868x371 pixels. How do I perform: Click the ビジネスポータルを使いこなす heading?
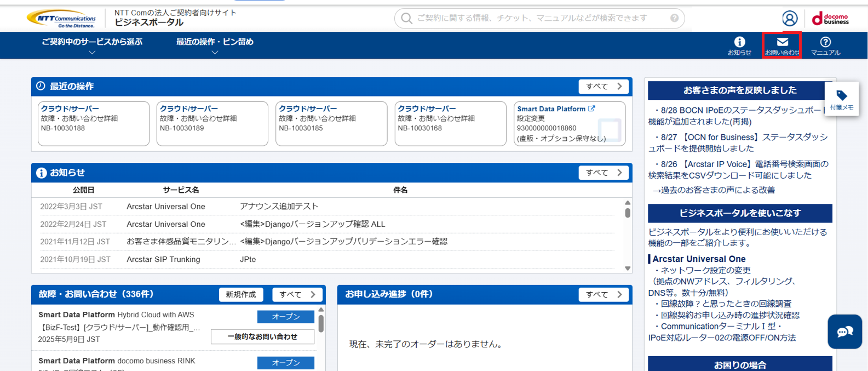[740, 213]
